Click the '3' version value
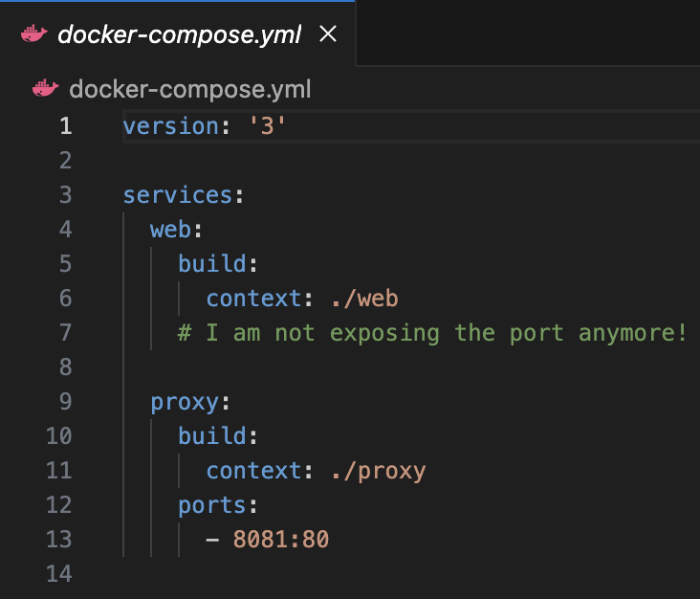Image resolution: width=700 pixels, height=599 pixels. point(267,126)
